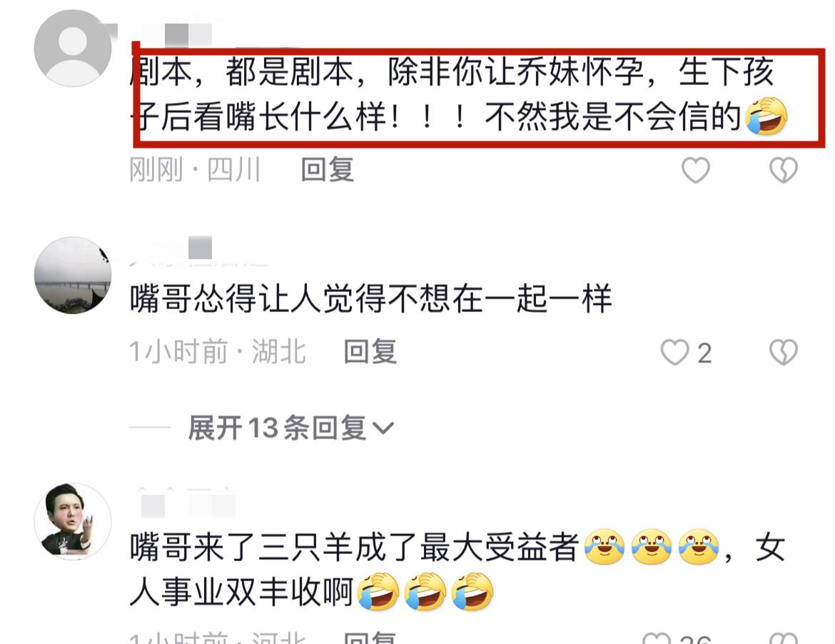Reply to the Hebei comment via 回复

click(x=370, y=638)
